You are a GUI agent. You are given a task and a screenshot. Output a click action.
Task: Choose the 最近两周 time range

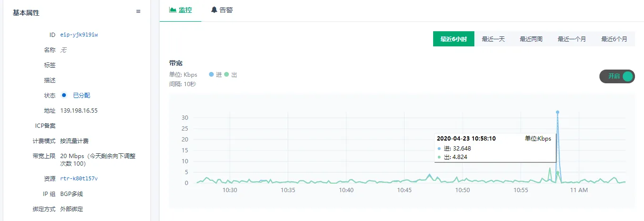(531, 39)
